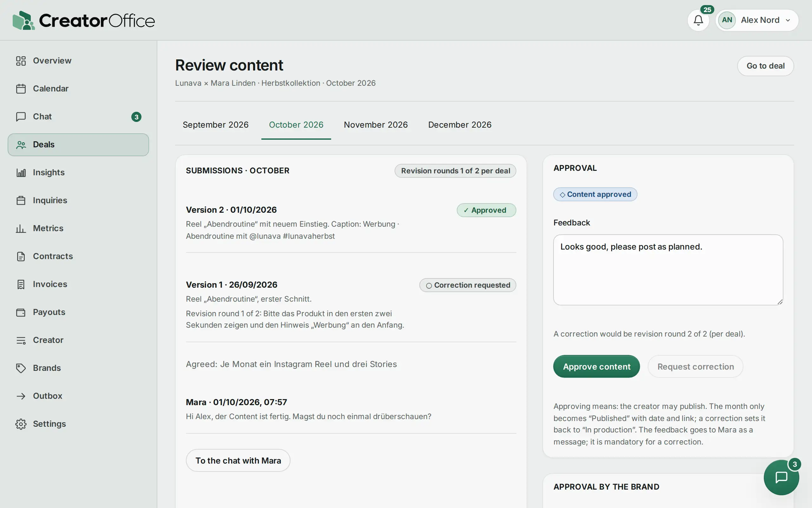The width and height of the screenshot is (812, 508).
Task: Click the Settings gear icon
Action: pos(21,424)
